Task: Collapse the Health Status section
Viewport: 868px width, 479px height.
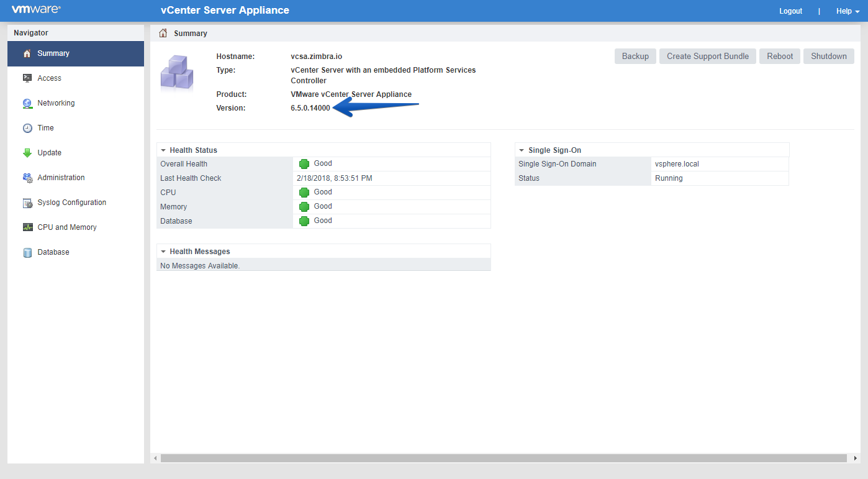Action: (163, 150)
